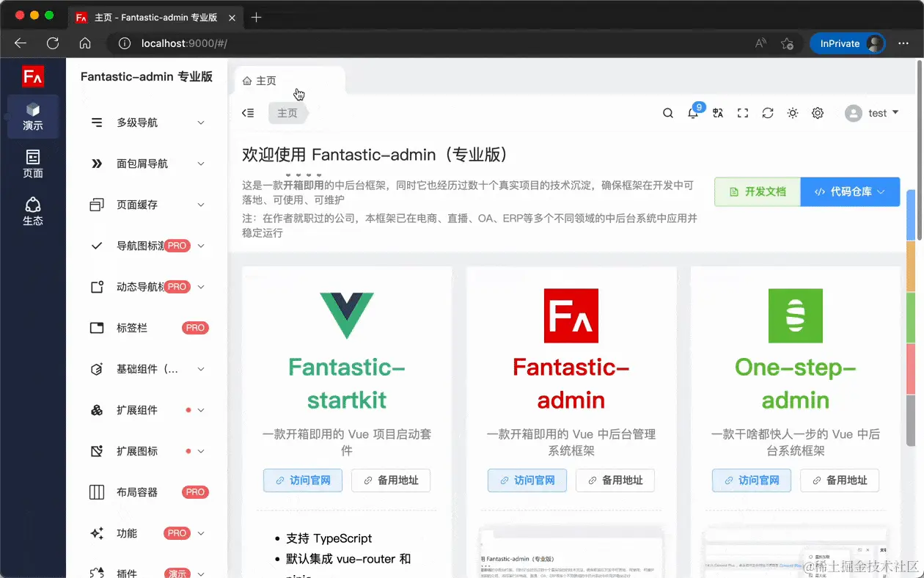The width and height of the screenshot is (924, 578).
Task: Click the Fantastic-admin FA logo in sidebar
Action: [x=33, y=76]
